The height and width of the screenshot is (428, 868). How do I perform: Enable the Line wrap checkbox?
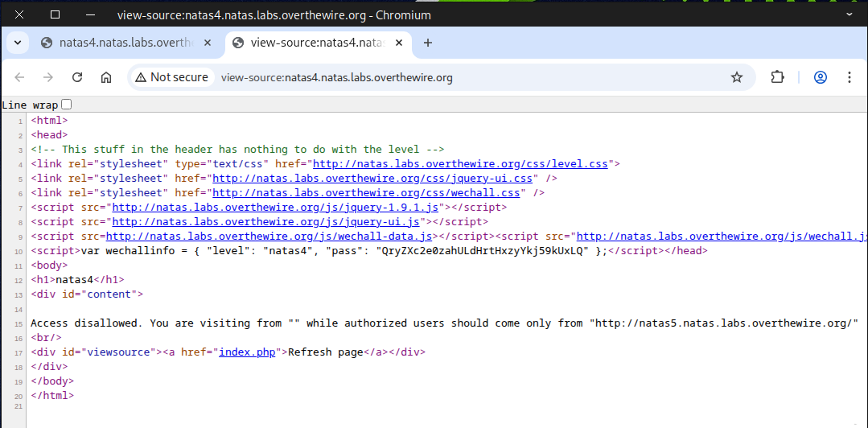(67, 104)
